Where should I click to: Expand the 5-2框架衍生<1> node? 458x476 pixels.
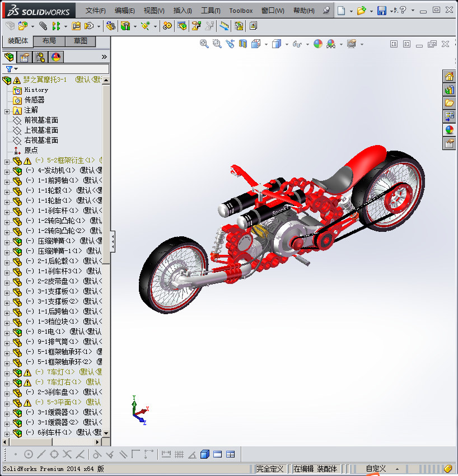7,162
